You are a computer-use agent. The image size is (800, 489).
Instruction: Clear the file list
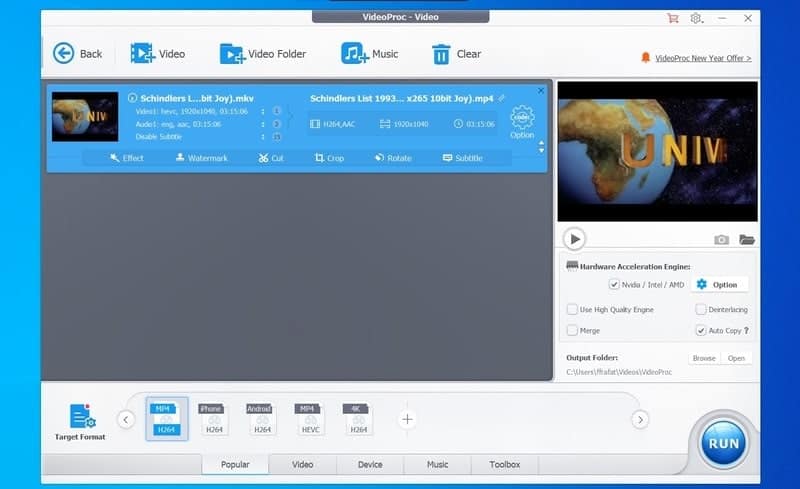click(456, 54)
